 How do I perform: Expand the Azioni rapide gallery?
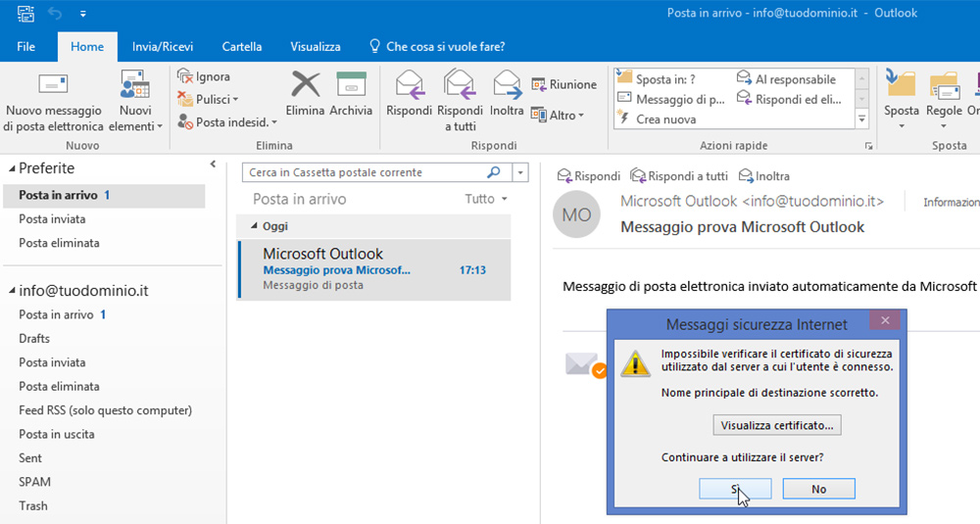coord(861,119)
